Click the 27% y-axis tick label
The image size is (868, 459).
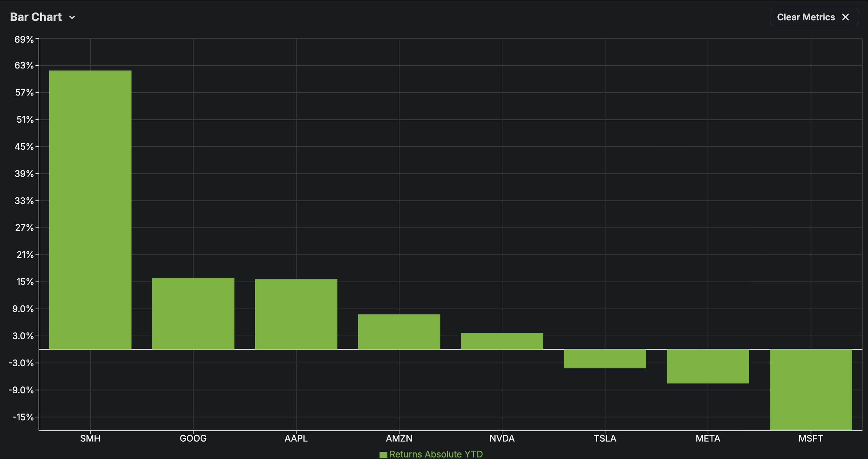[24, 228]
